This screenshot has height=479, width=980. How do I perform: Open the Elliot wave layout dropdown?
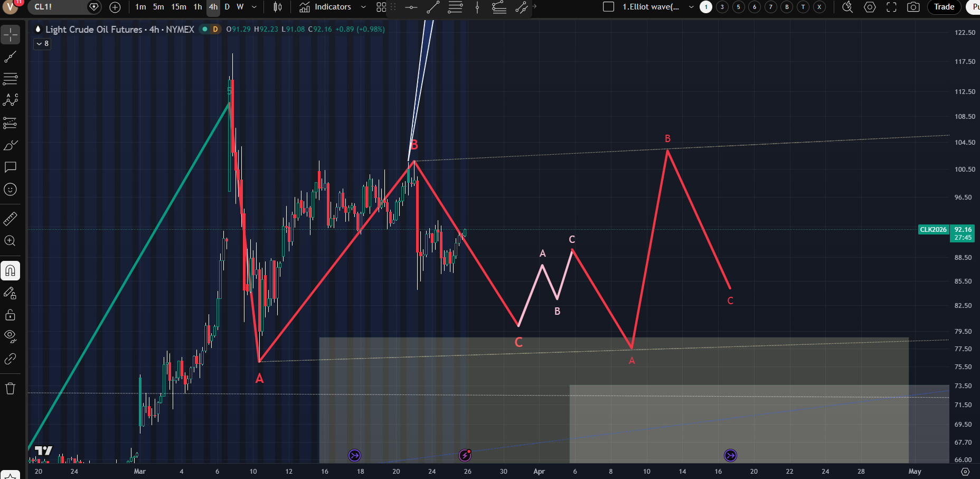tap(691, 7)
